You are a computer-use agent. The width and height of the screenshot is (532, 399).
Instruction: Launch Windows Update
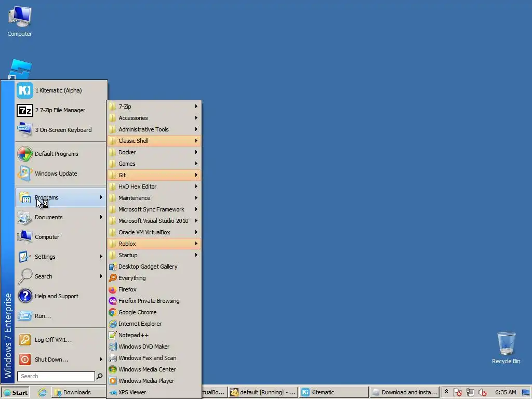[61, 174]
